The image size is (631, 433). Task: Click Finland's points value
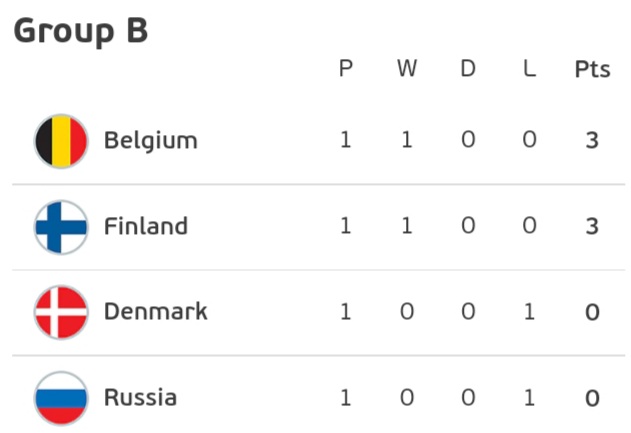click(592, 227)
